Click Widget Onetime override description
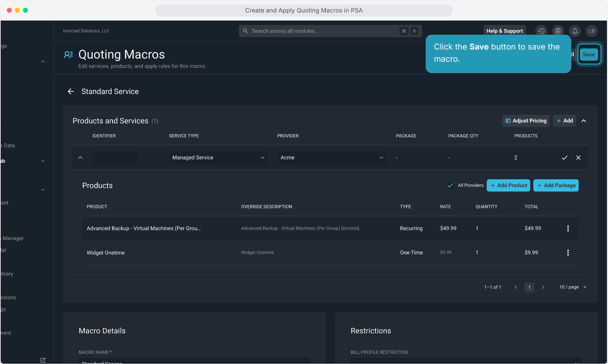608x364 pixels. [x=257, y=252]
